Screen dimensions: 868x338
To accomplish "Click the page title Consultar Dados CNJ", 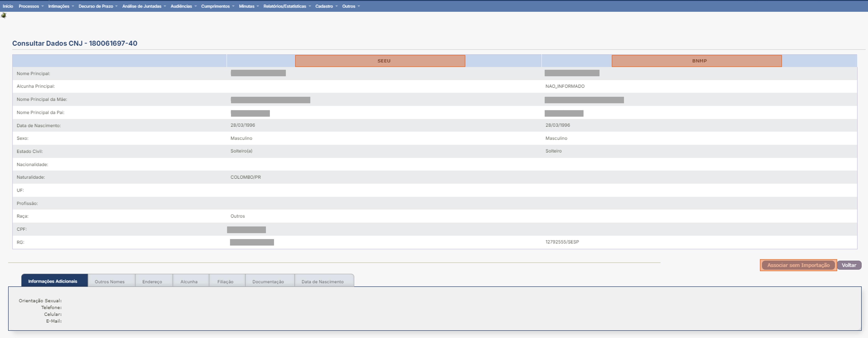I will tap(75, 43).
